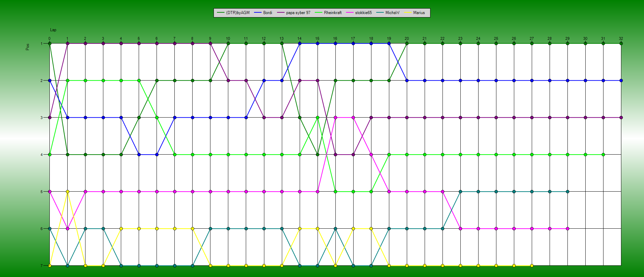
Task: Click papa syber 97's marker at lap 32
Action: point(621,118)
